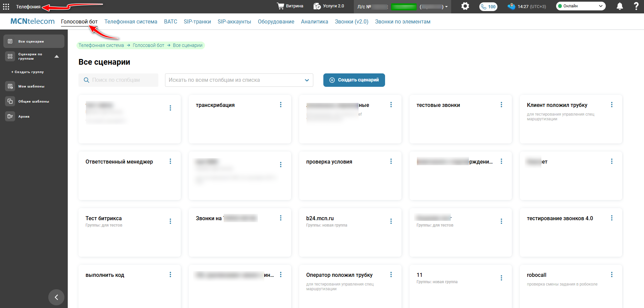Click the phone balance 100 badge

[x=488, y=7]
